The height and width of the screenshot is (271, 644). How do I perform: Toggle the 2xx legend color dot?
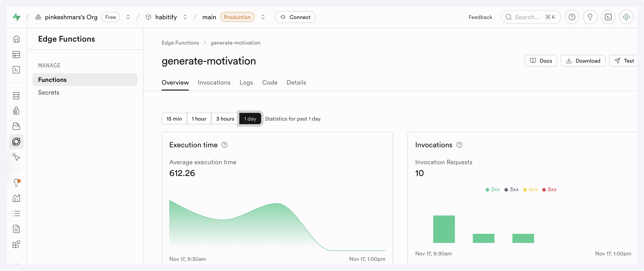(x=487, y=190)
